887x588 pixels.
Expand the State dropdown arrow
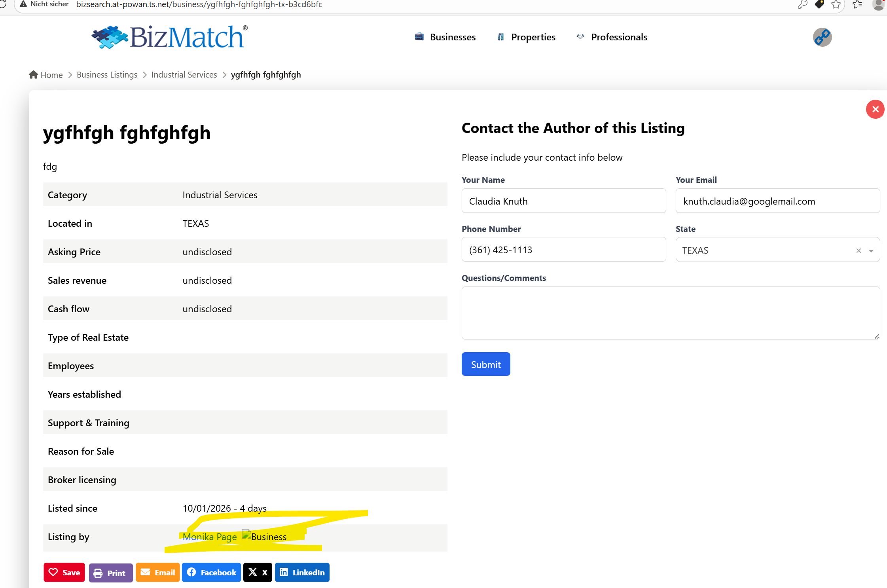pos(871,250)
